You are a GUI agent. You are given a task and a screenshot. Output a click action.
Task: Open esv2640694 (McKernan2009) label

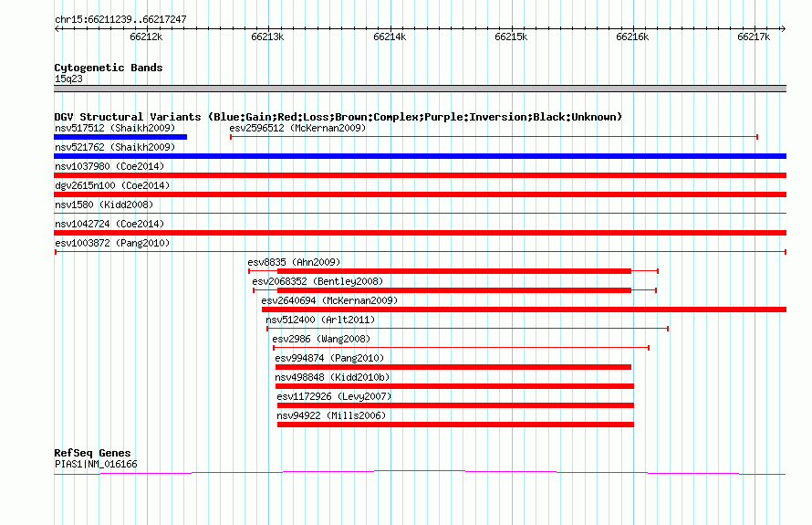pos(329,300)
